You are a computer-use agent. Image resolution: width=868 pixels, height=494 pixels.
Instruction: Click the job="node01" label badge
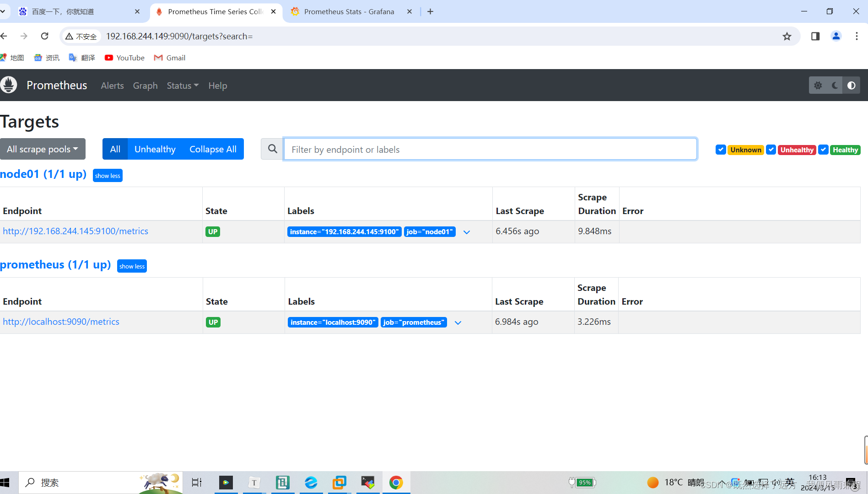tap(430, 232)
